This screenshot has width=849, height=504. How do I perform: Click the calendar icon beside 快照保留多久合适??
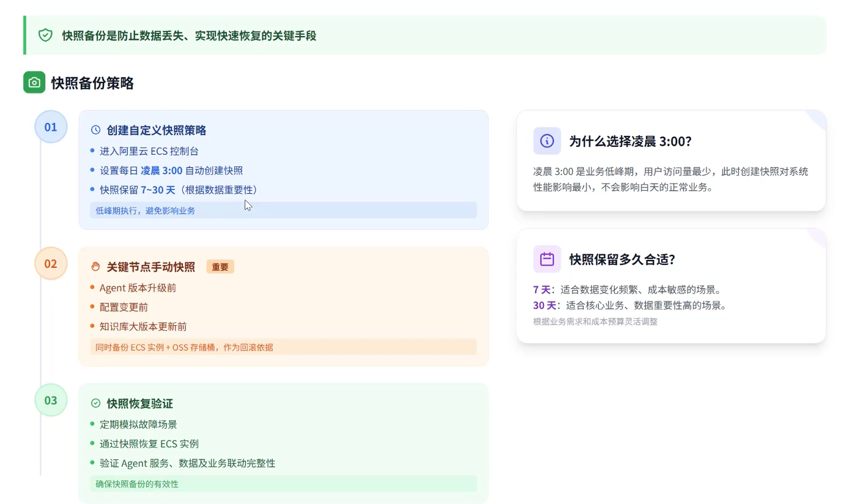pos(547,259)
